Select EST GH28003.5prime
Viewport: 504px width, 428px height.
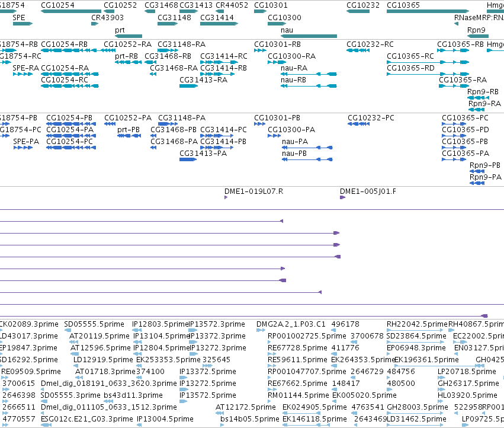click(417, 407)
